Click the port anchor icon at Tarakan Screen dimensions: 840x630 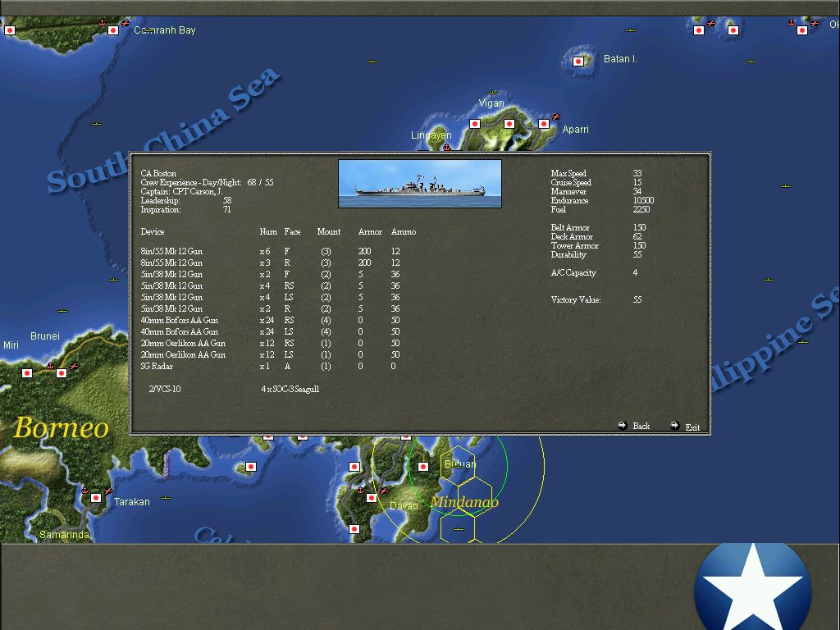(x=84, y=491)
